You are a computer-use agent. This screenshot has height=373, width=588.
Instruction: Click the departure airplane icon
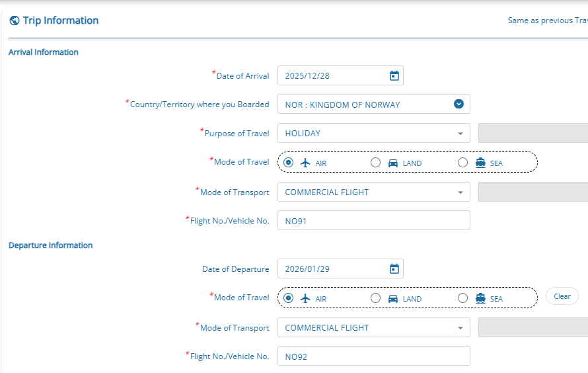[x=305, y=298]
